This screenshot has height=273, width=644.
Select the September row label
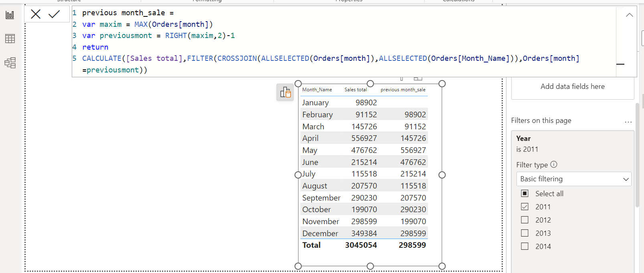click(321, 198)
